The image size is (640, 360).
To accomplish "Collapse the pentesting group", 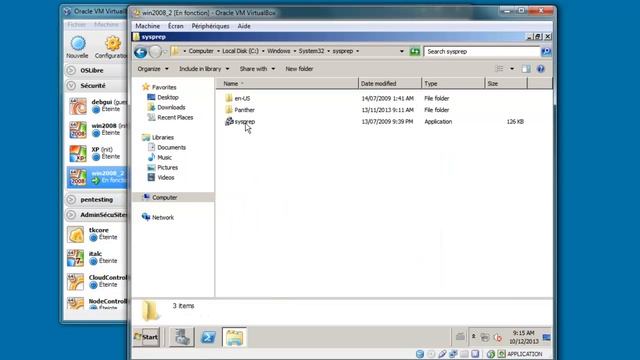I will click(71, 199).
